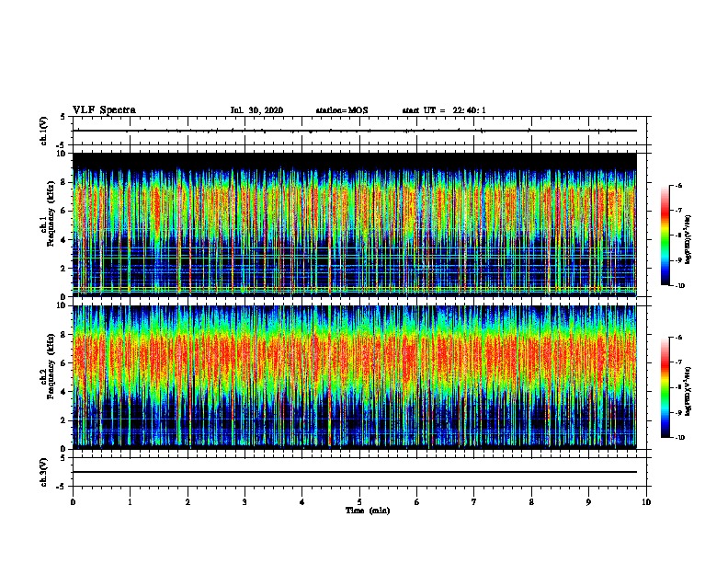728x563 pixels.
Task: Click time axis tick label "10"
Action: click(x=646, y=501)
